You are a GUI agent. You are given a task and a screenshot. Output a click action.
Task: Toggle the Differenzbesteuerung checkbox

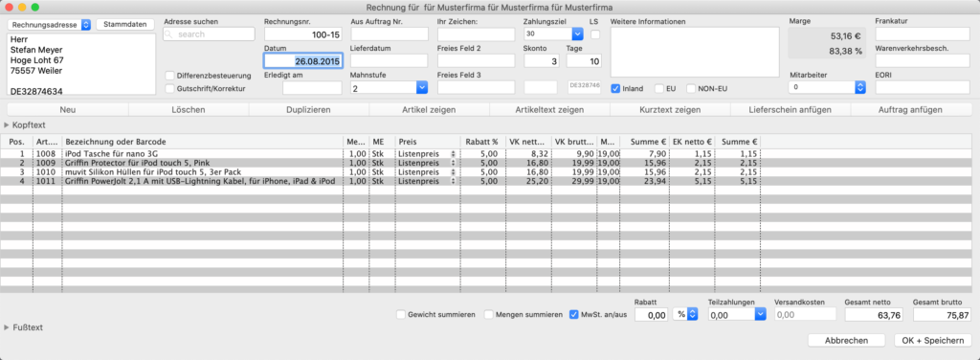[169, 75]
